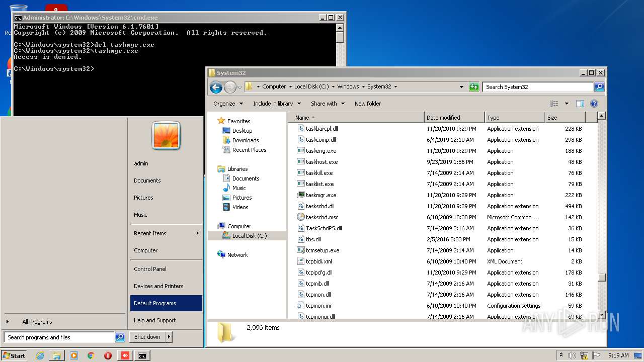Open Pictures library in Explorer sidebar

coord(237,198)
